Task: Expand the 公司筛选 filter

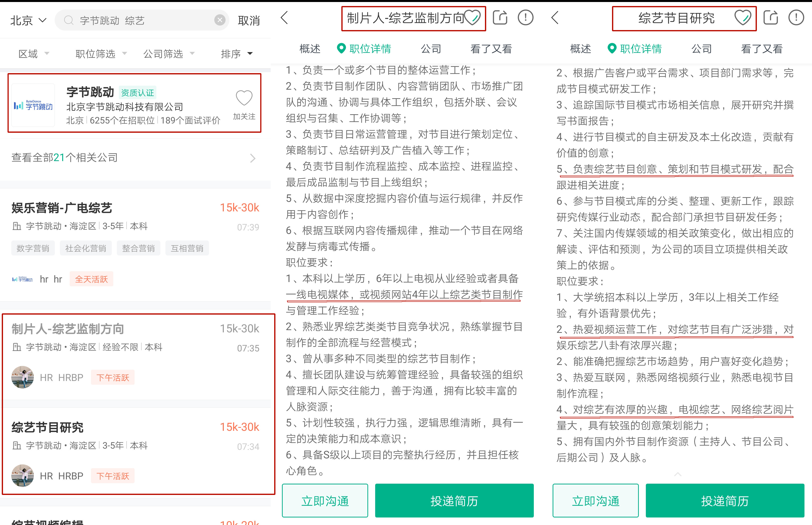Action: pos(169,54)
